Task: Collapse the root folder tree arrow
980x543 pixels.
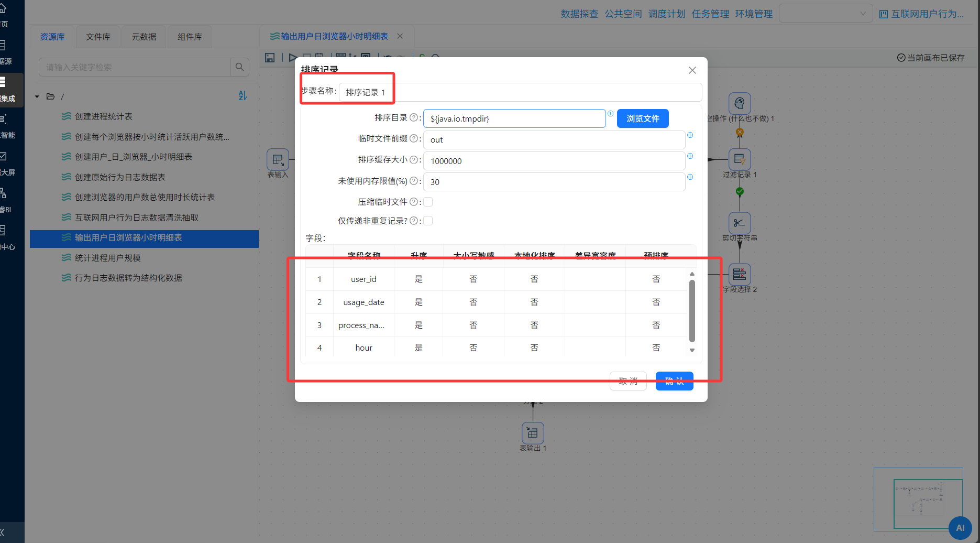Action: click(37, 96)
